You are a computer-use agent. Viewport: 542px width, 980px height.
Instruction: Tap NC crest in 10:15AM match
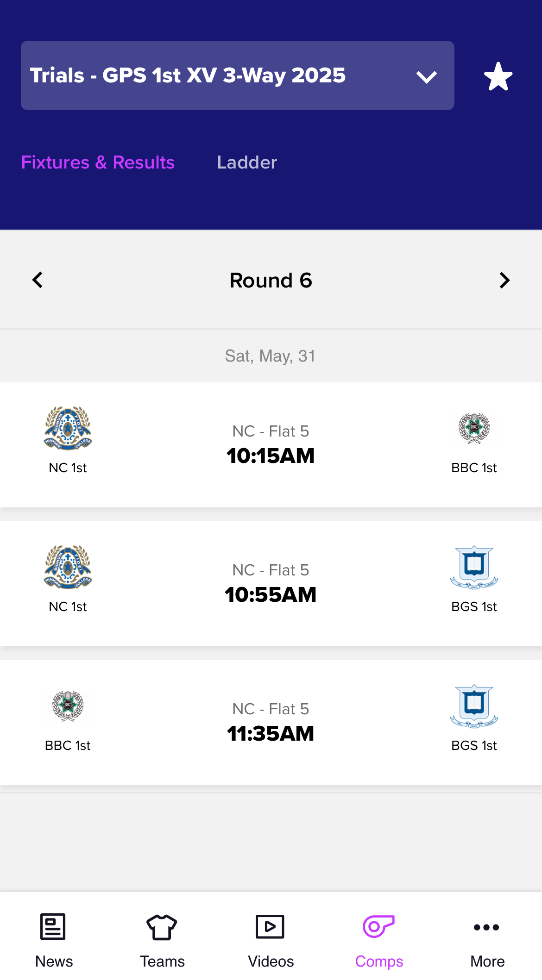tap(68, 428)
